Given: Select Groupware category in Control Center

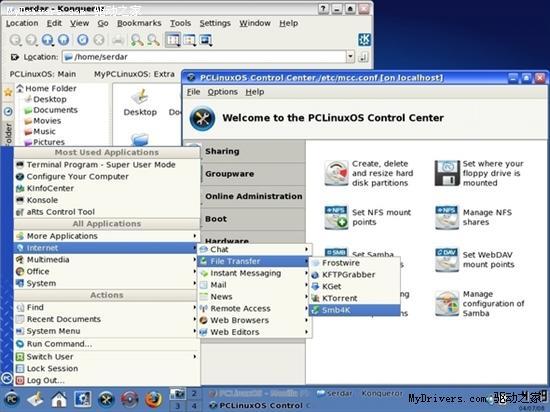Looking at the screenshot, I should click(253, 174).
